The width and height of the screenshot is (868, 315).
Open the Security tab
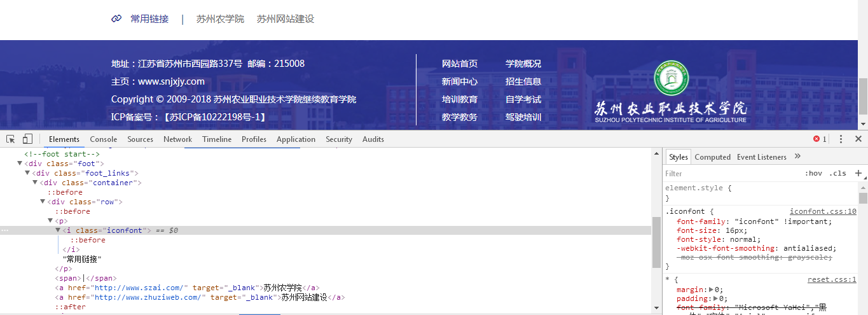pos(339,139)
